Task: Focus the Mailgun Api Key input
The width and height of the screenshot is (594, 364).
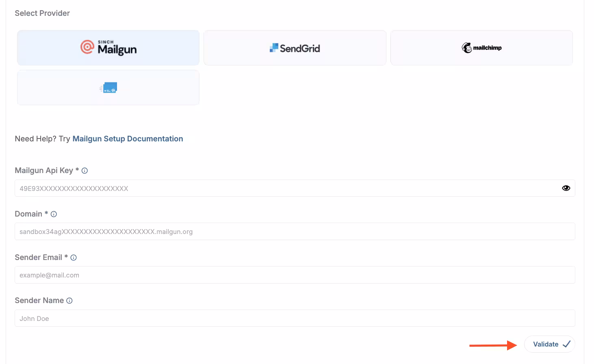Action: point(284,188)
